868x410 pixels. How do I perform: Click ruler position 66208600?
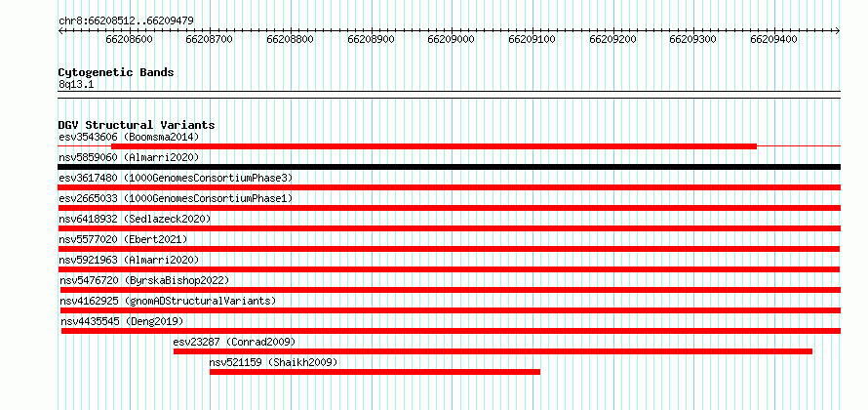[129, 39]
